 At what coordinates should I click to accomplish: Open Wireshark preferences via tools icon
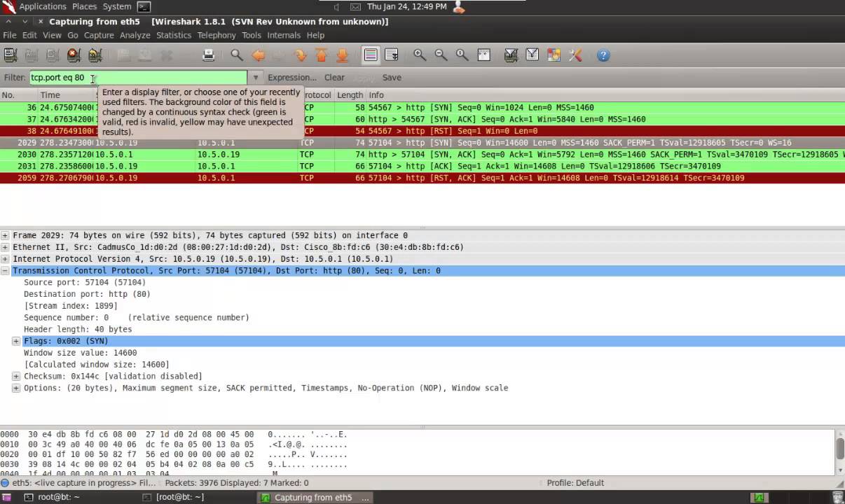(575, 55)
